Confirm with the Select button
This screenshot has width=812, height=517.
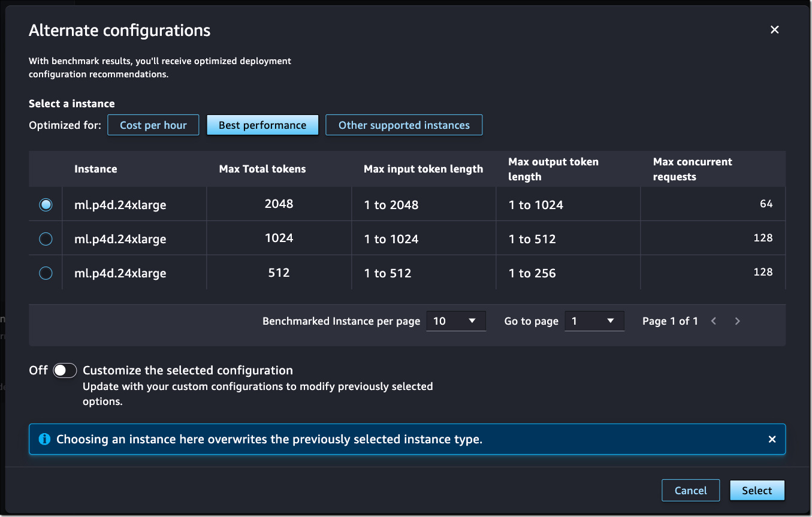coord(757,490)
